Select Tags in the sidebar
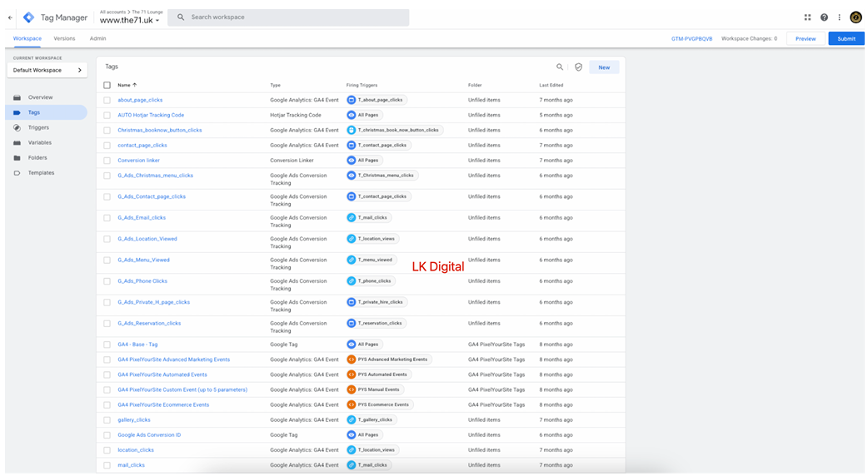The width and height of the screenshot is (868, 476). 47,112
